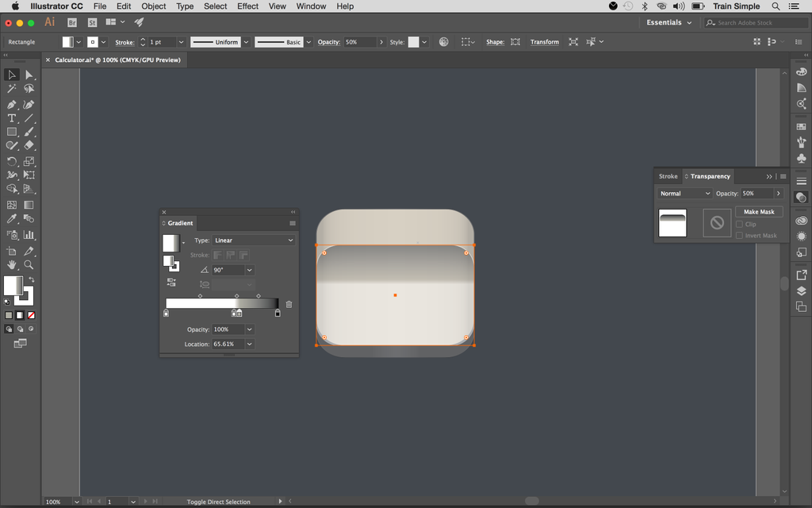Select the Type tool
Viewport: 812px width, 508px height.
(x=11, y=117)
